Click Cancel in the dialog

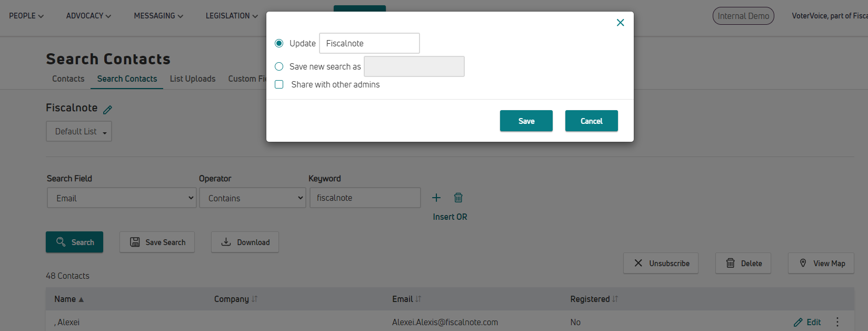592,121
